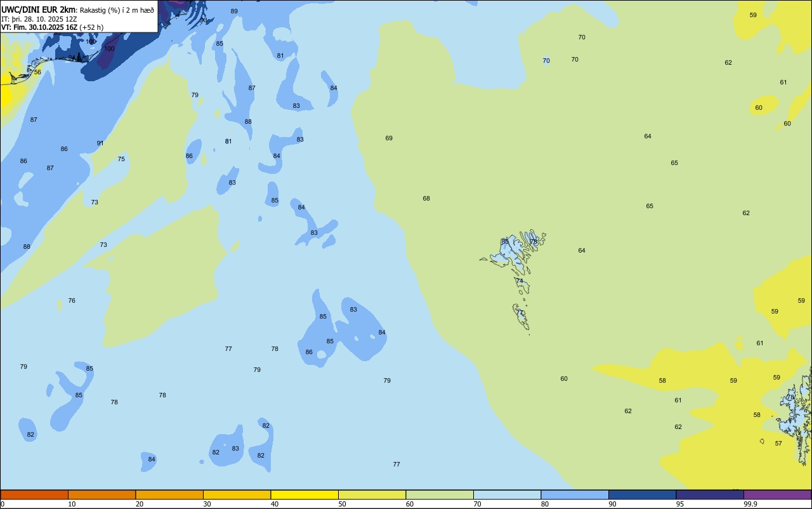Select the 10–20 orange legend swatch
This screenshot has height=509, width=812.
(101, 494)
